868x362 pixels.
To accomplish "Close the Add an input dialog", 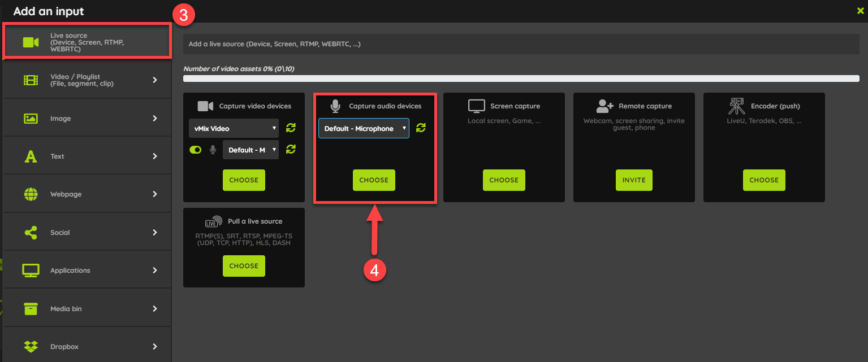I will (861, 10).
